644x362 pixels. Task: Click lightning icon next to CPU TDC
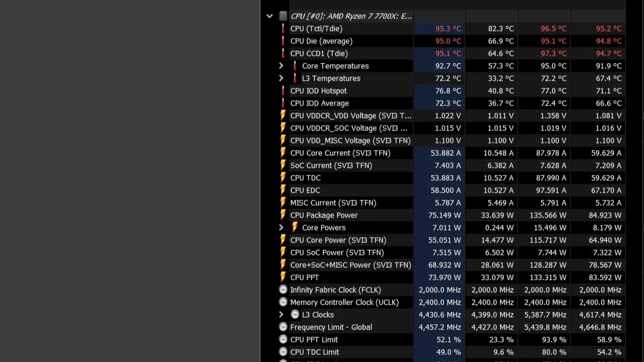tap(283, 178)
